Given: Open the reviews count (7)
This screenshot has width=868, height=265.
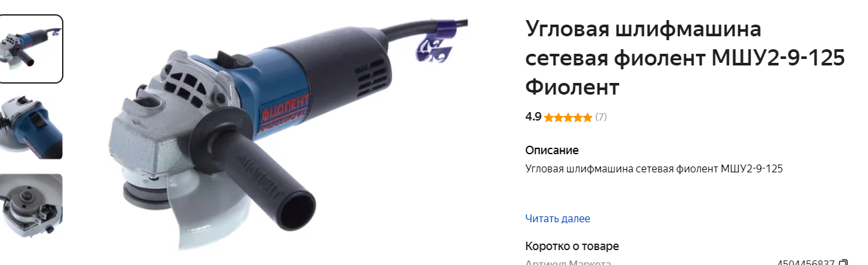Looking at the screenshot, I should (601, 117).
